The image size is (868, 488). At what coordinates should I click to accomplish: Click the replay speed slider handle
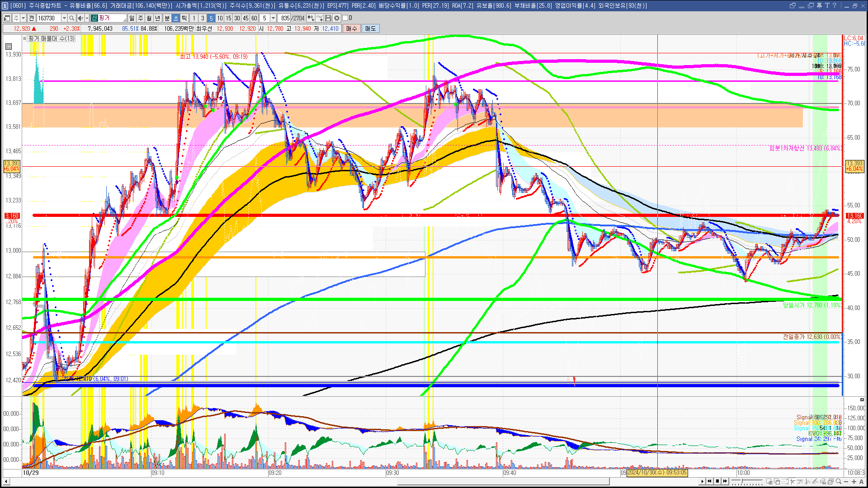point(742,481)
